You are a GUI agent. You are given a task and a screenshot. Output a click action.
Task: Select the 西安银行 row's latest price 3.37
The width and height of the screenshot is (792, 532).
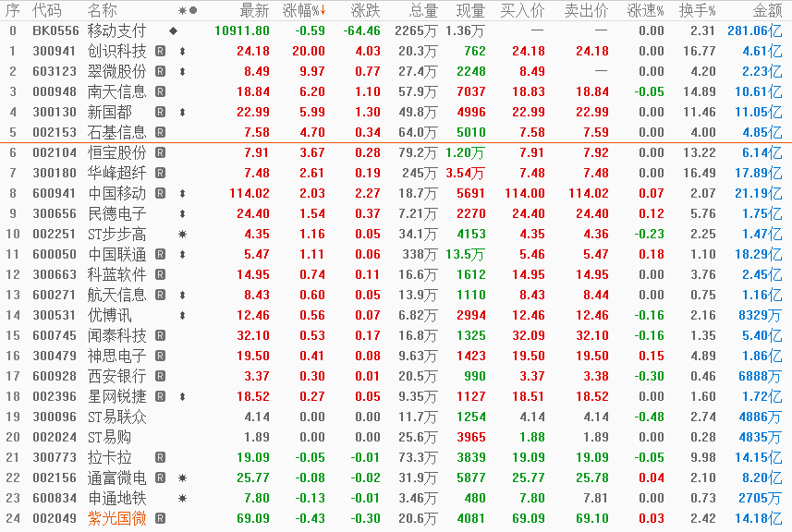[x=256, y=376]
